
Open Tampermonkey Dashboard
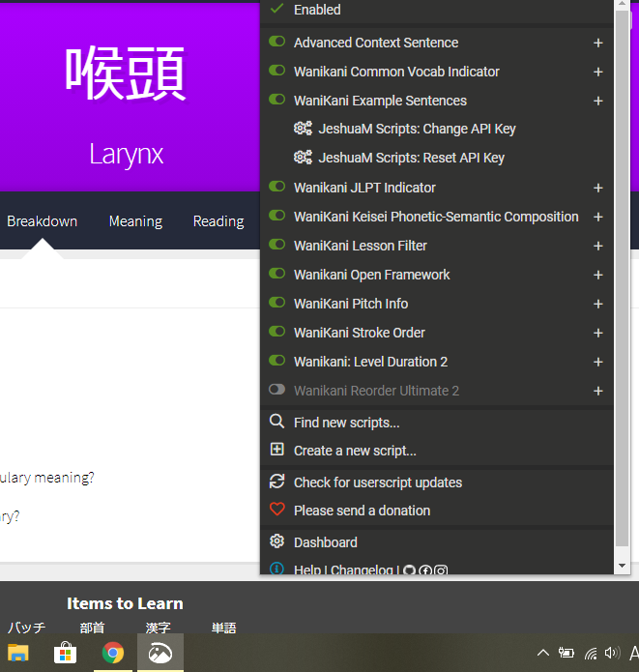pos(325,542)
